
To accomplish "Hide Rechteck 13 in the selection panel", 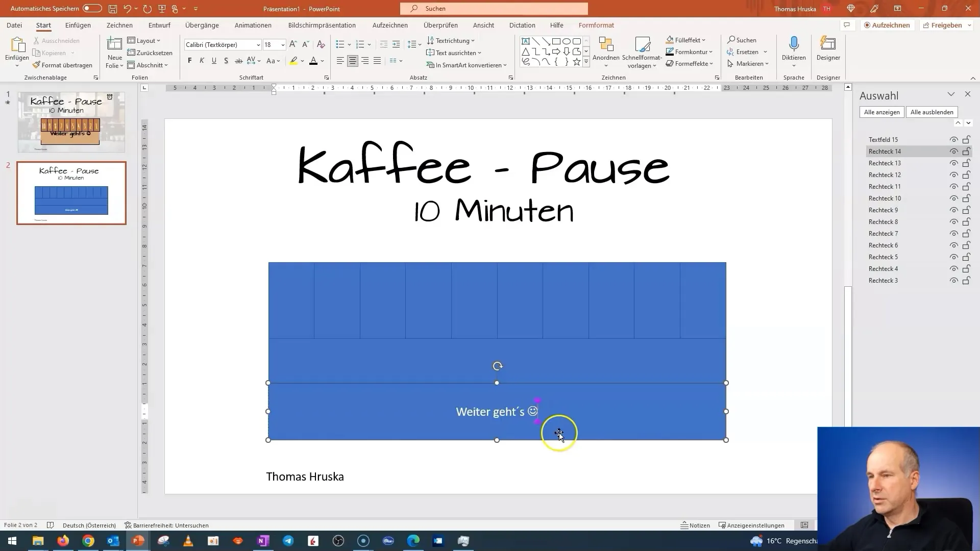I will (954, 163).
